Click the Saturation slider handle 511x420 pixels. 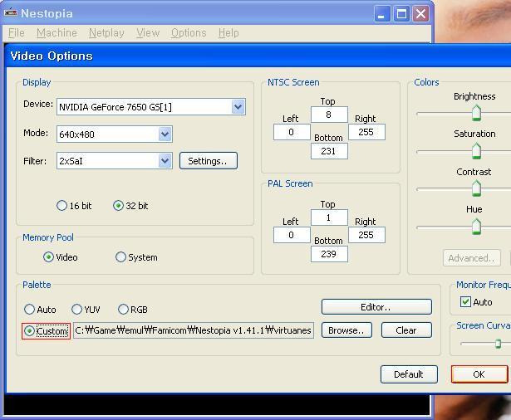(x=476, y=151)
